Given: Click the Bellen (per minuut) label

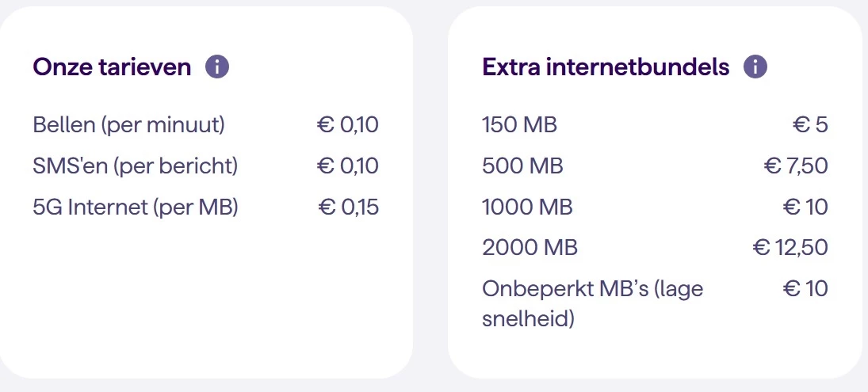Looking at the screenshot, I should click(x=129, y=125).
